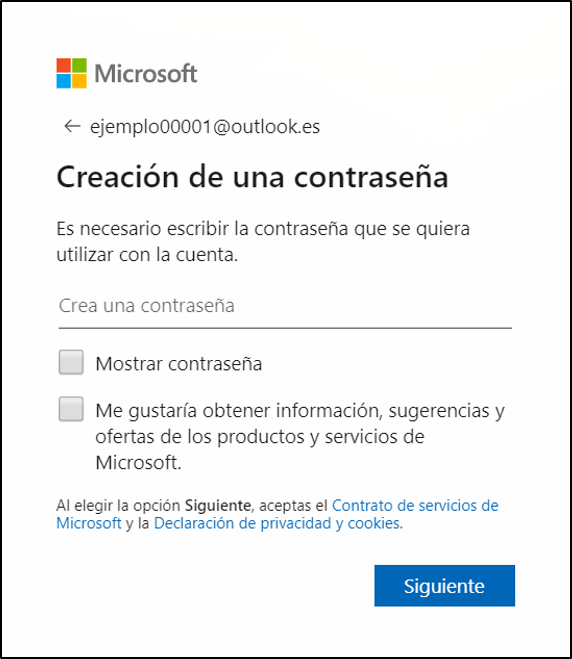Click the Mostrar contraseña label text
The width and height of the screenshot is (572, 659).
pyautogui.click(x=179, y=364)
